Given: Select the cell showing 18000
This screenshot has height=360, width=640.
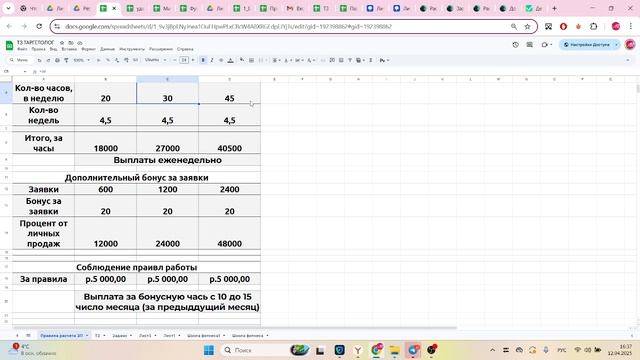Looking at the screenshot, I should coord(106,143).
